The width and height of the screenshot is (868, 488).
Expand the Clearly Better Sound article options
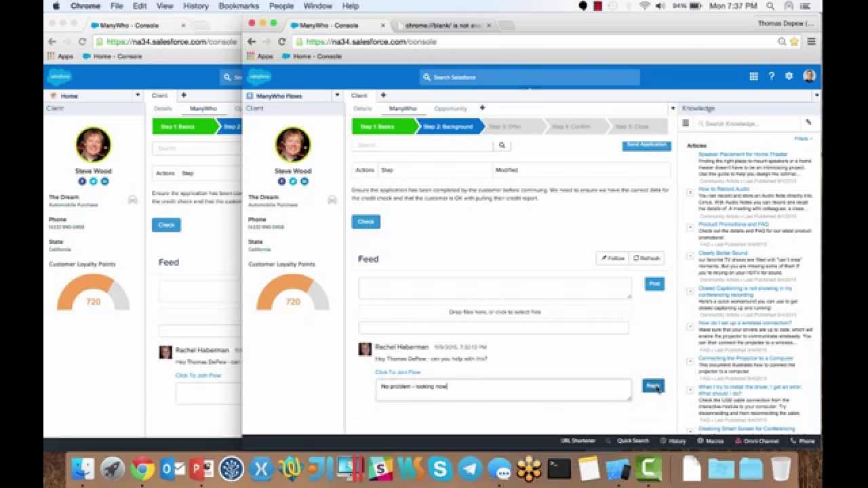pos(690,256)
